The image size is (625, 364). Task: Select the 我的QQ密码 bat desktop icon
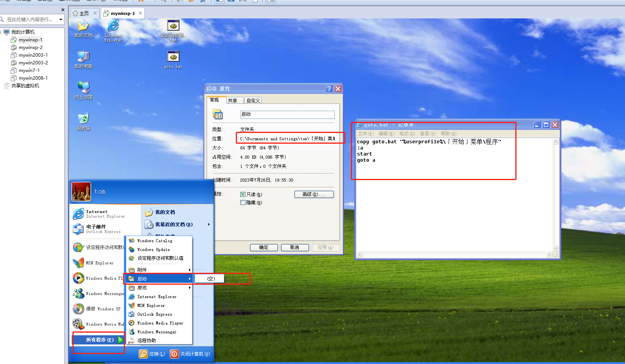pyautogui.click(x=173, y=31)
